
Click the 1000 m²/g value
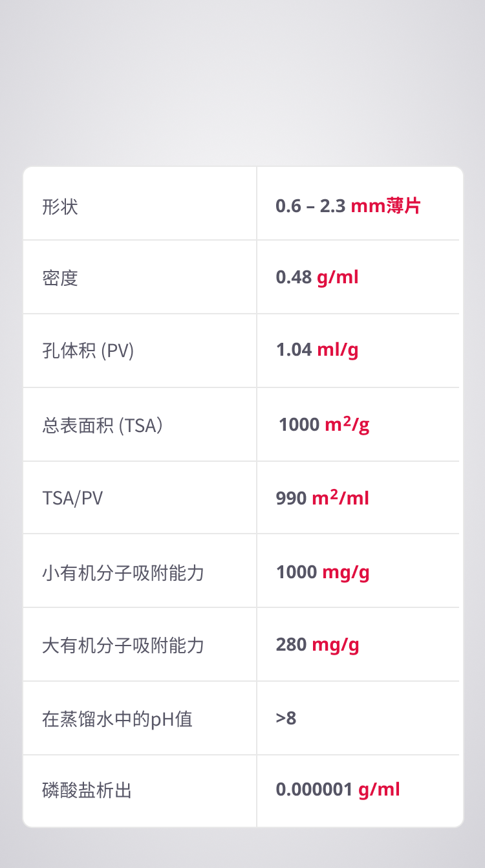click(324, 424)
